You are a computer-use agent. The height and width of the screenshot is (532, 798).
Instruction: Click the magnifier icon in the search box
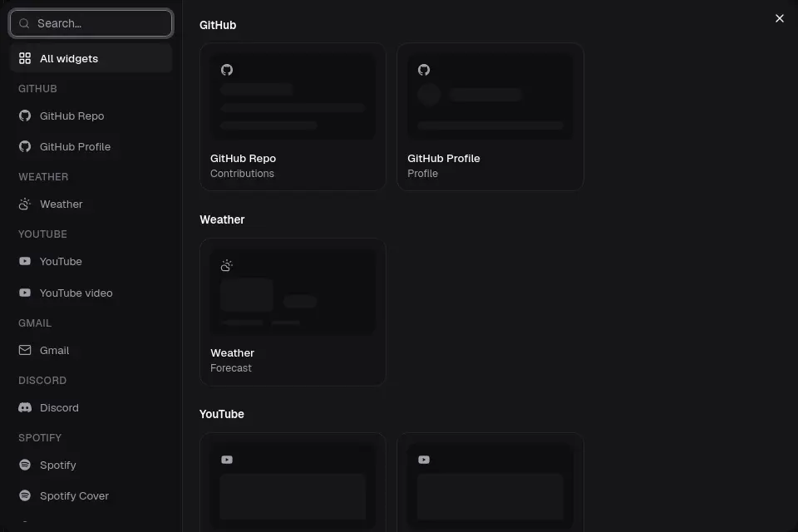(x=24, y=23)
